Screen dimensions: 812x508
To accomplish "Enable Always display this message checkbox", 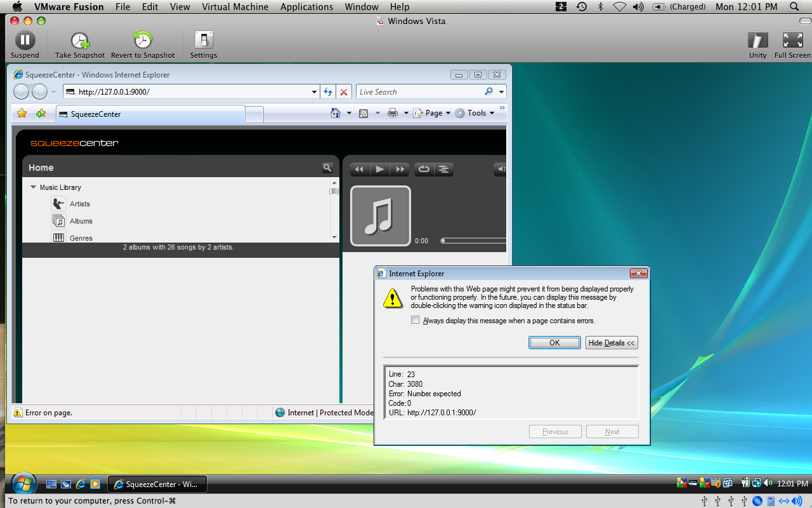I will click(416, 321).
